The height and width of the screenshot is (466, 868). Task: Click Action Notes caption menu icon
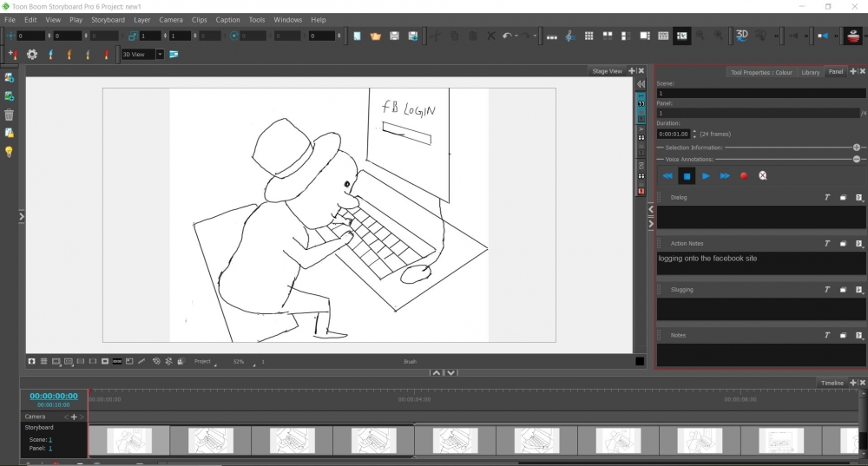pyautogui.click(x=859, y=244)
